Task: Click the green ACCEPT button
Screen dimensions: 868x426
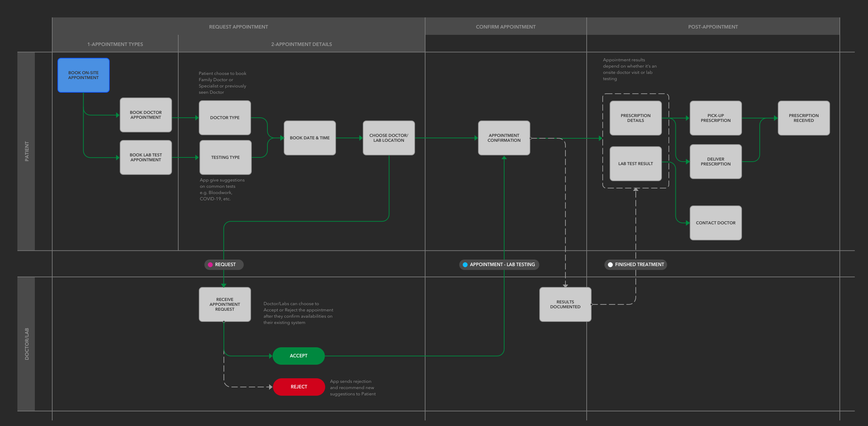Action: (x=298, y=356)
